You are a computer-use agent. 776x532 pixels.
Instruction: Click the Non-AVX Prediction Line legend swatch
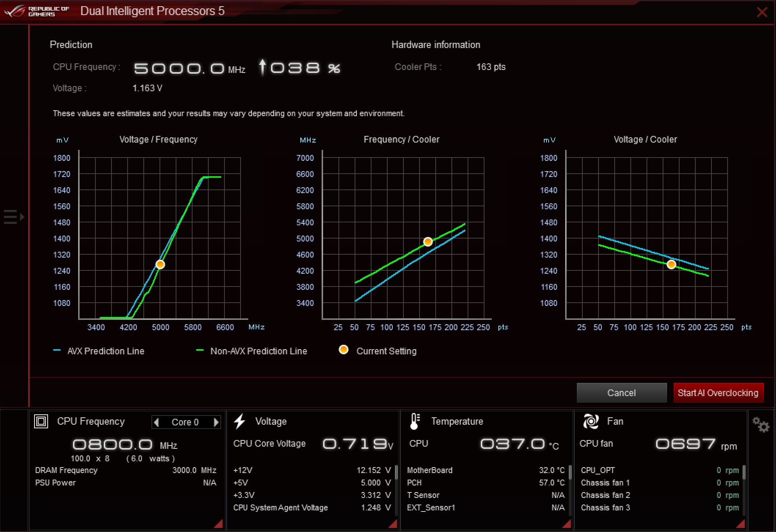tap(200, 350)
